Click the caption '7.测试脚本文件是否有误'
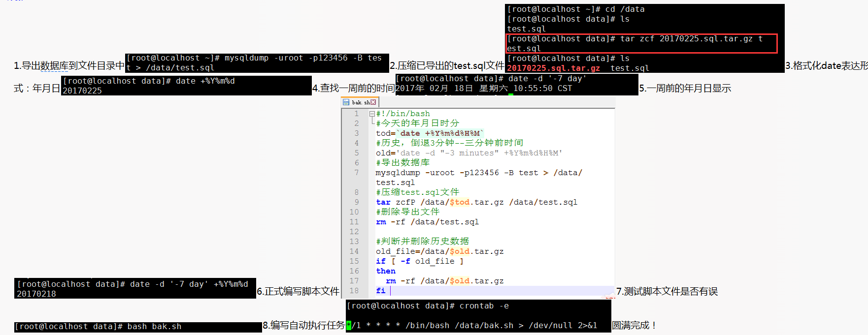Screen dimensions: 868x335 667,292
